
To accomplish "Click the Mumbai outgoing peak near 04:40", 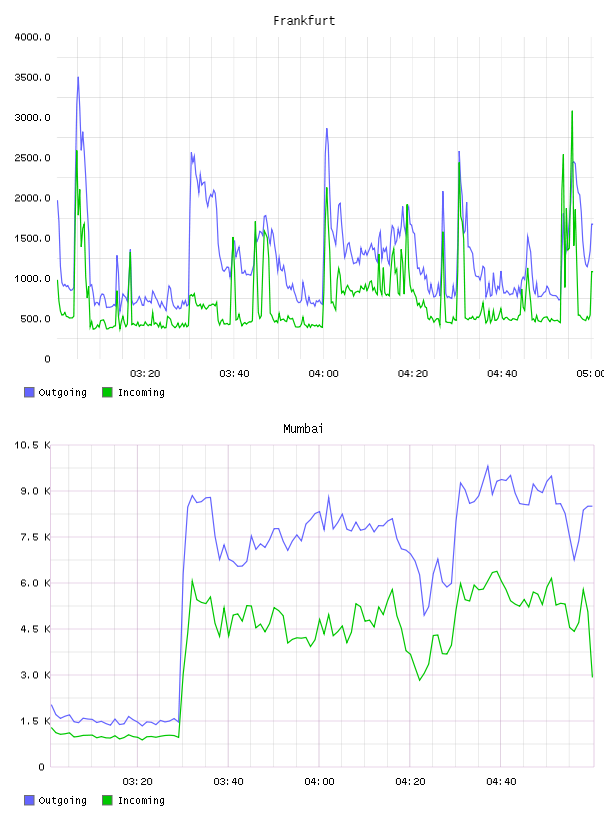I will pyautogui.click(x=488, y=466).
